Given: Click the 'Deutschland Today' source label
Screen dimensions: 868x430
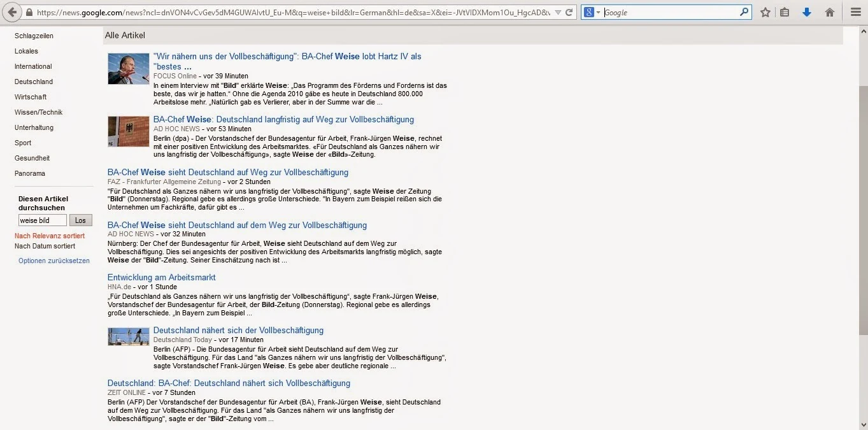Looking at the screenshot, I should [x=183, y=340].
